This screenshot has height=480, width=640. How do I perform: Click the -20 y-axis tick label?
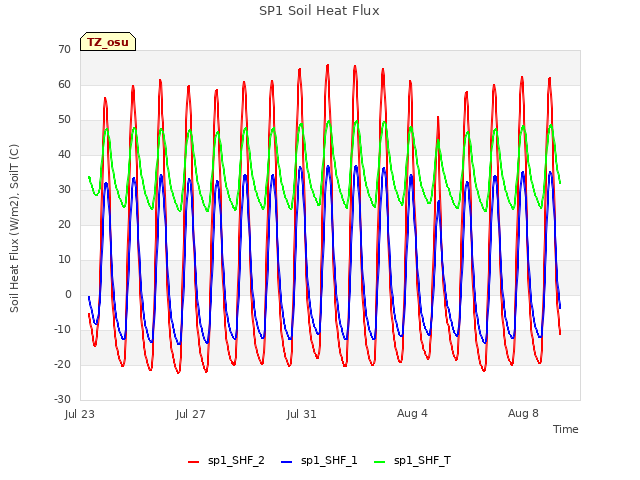[x=62, y=364]
